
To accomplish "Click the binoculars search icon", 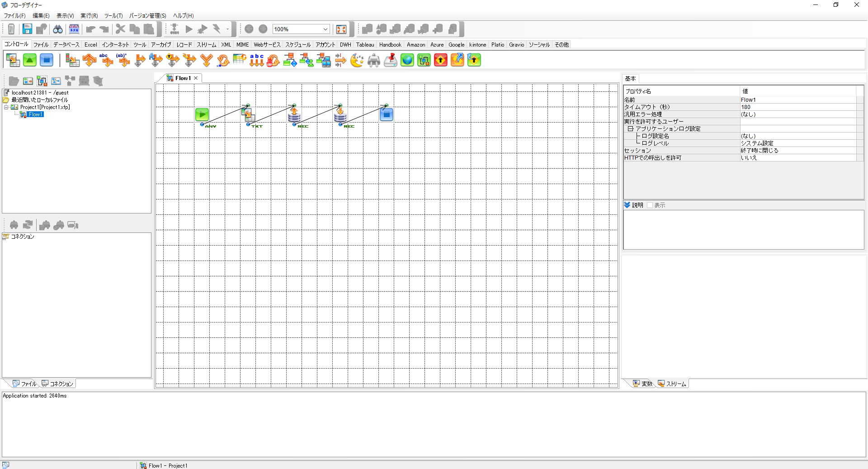I will (x=58, y=29).
